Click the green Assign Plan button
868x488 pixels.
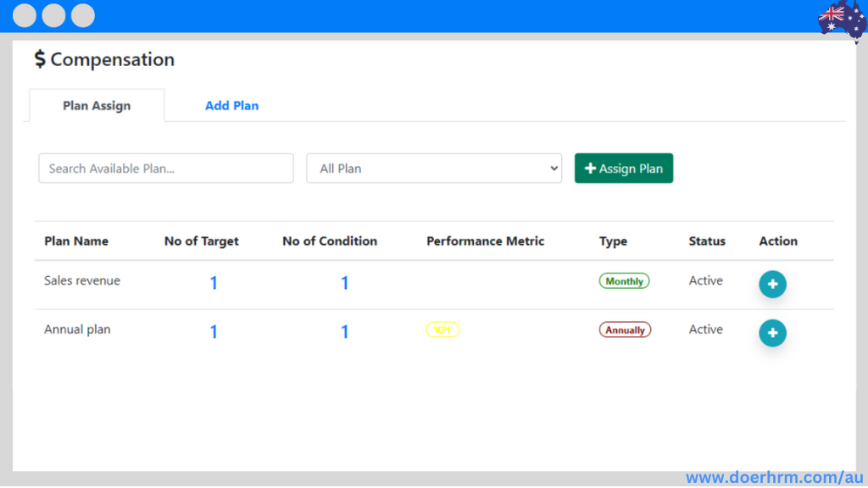[x=624, y=169]
